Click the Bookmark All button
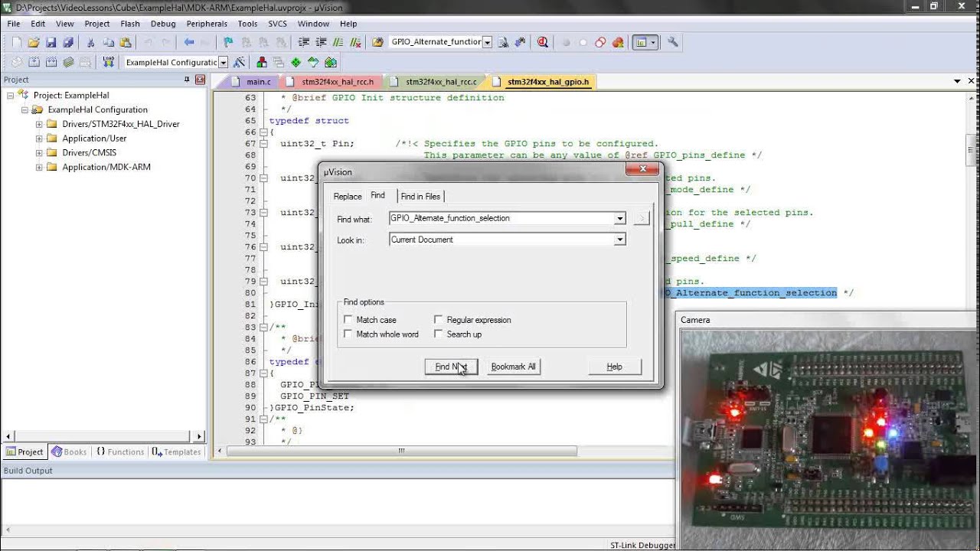 click(513, 367)
